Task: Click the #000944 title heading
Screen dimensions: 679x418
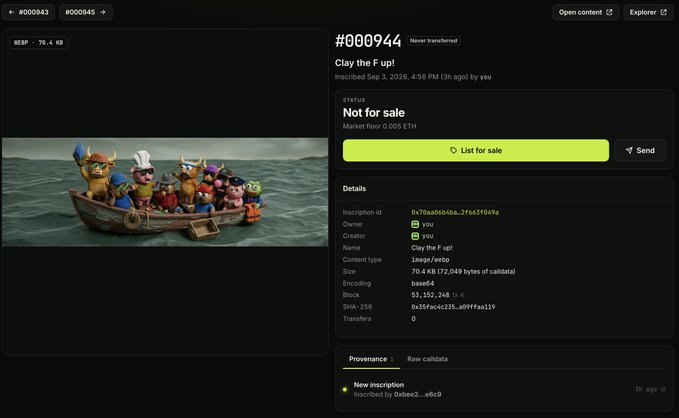Action: pyautogui.click(x=368, y=41)
